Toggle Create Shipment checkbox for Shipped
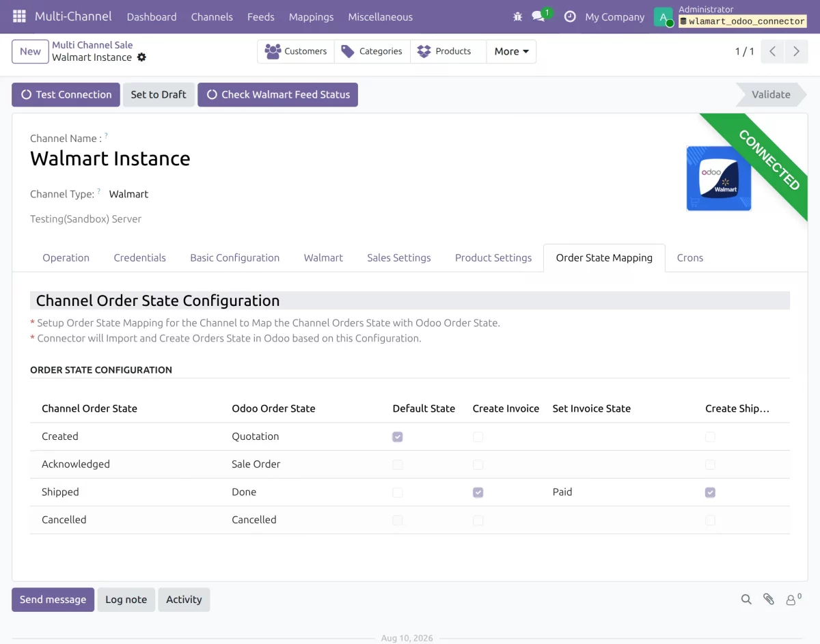 pos(711,492)
